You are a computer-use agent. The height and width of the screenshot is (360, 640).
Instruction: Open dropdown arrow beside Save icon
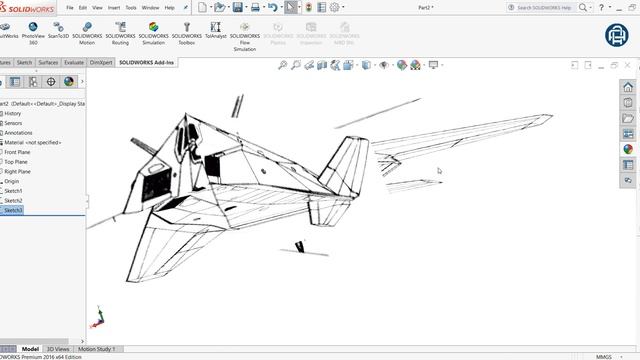(247, 7)
